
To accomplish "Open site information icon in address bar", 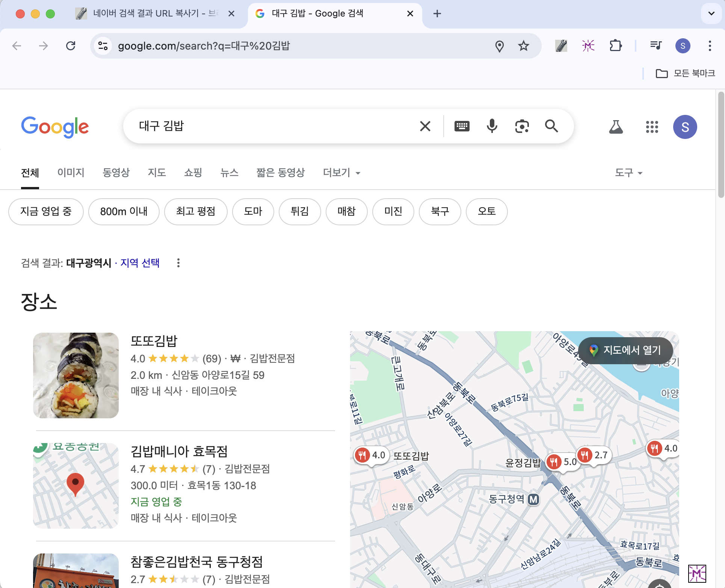I will [103, 46].
